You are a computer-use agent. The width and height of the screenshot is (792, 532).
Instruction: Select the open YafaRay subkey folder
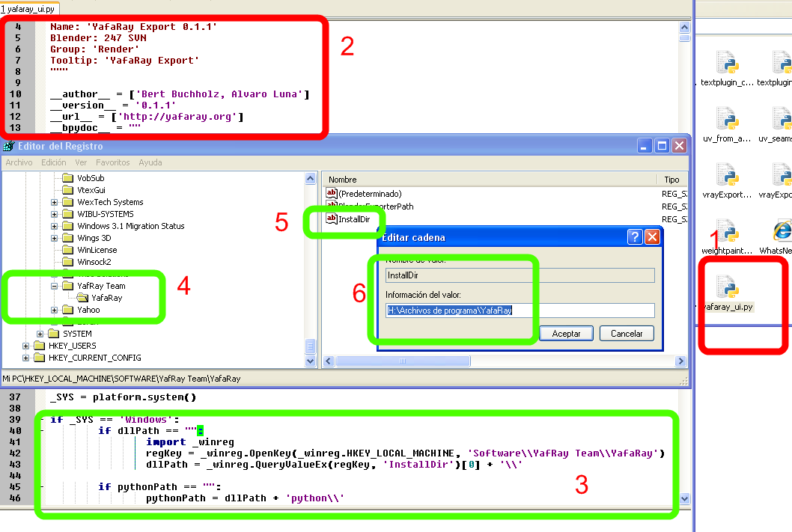point(82,298)
